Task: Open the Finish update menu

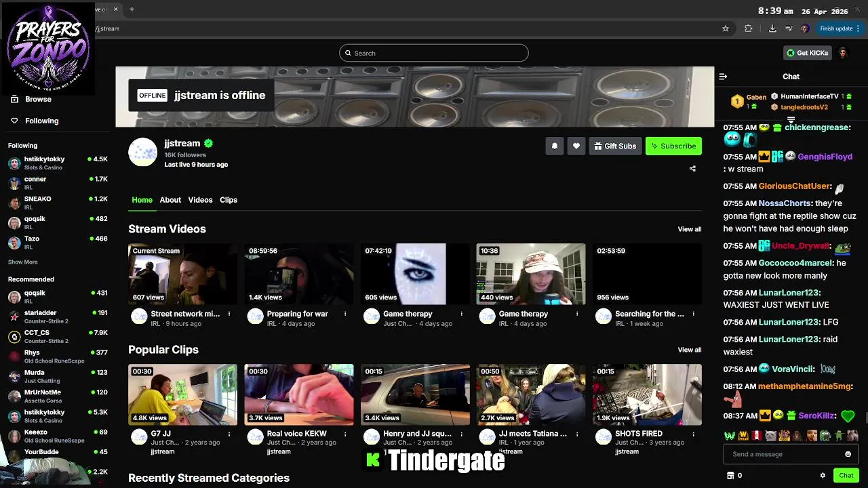Action: pyautogui.click(x=840, y=28)
